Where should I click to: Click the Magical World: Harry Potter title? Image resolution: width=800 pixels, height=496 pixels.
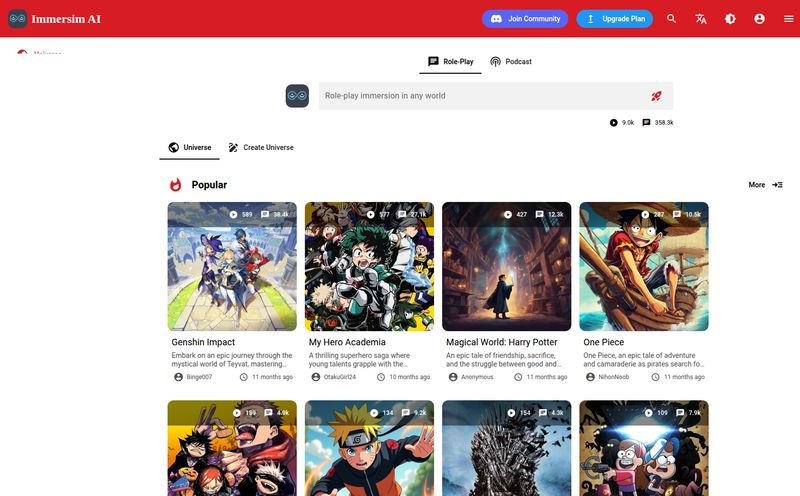pyautogui.click(x=502, y=342)
